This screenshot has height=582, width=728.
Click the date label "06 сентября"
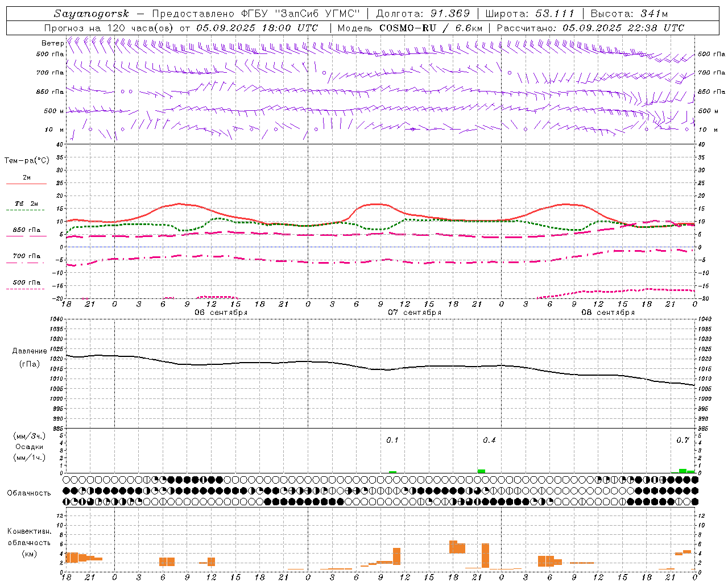tap(221, 312)
